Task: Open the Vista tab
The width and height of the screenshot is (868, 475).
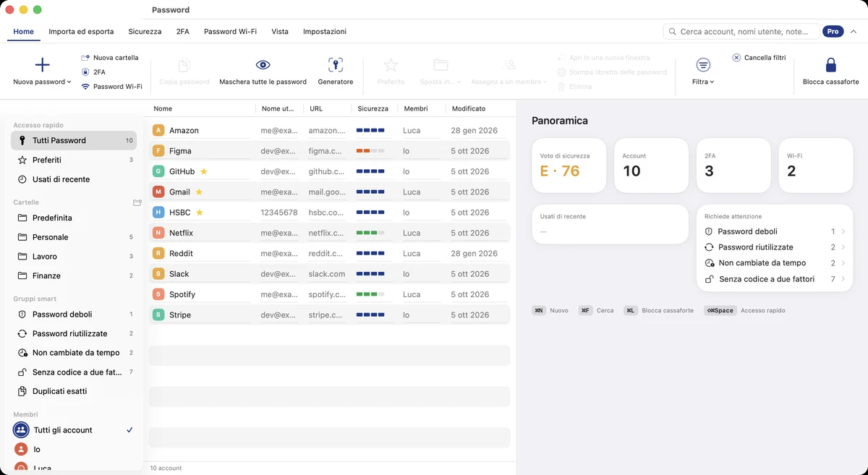Action: click(x=280, y=32)
